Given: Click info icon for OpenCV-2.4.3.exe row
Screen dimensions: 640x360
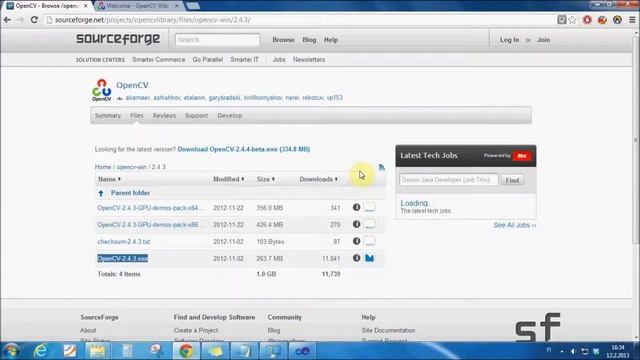Looking at the screenshot, I should 356,258.
